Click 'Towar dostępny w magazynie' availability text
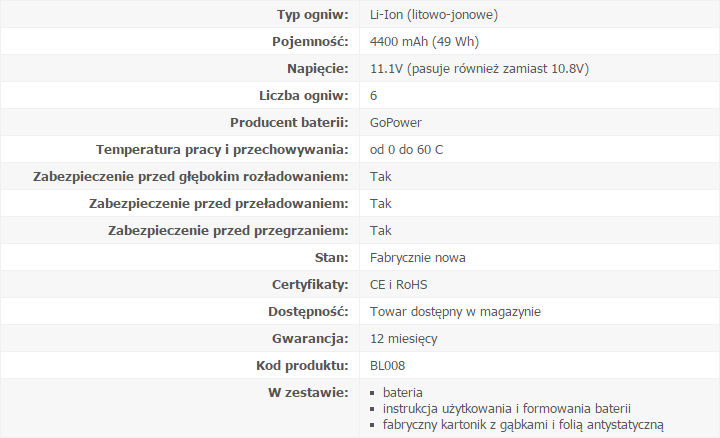The image size is (720, 438). (456, 312)
